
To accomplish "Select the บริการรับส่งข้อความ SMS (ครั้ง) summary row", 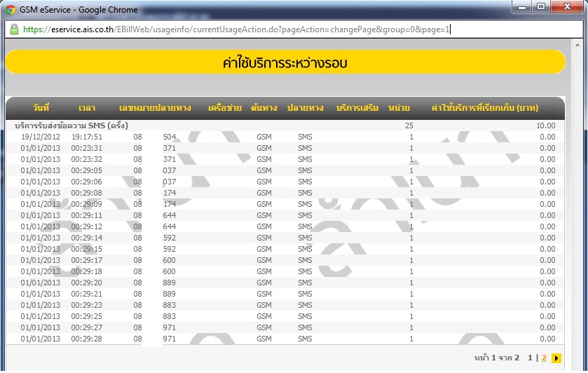I will pyautogui.click(x=285, y=126).
